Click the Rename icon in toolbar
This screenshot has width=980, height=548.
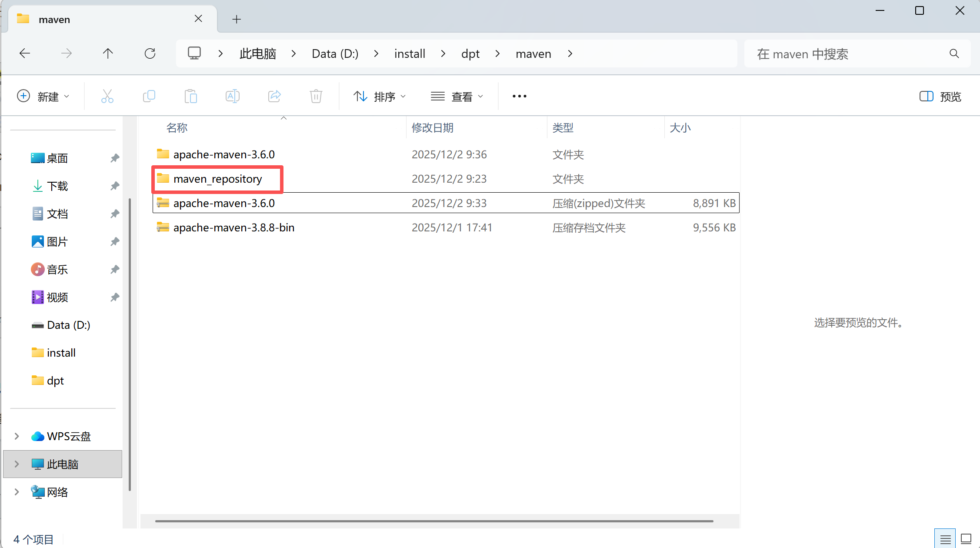[232, 96]
